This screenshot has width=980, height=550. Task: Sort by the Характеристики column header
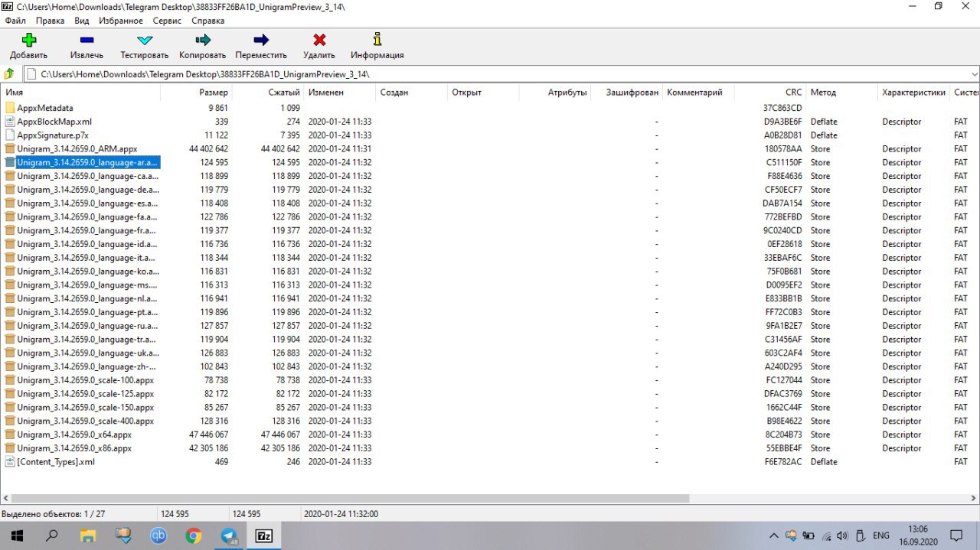pos(913,93)
